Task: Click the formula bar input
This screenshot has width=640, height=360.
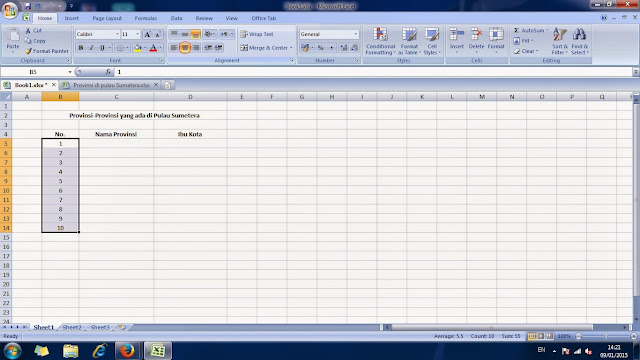Action: point(373,72)
